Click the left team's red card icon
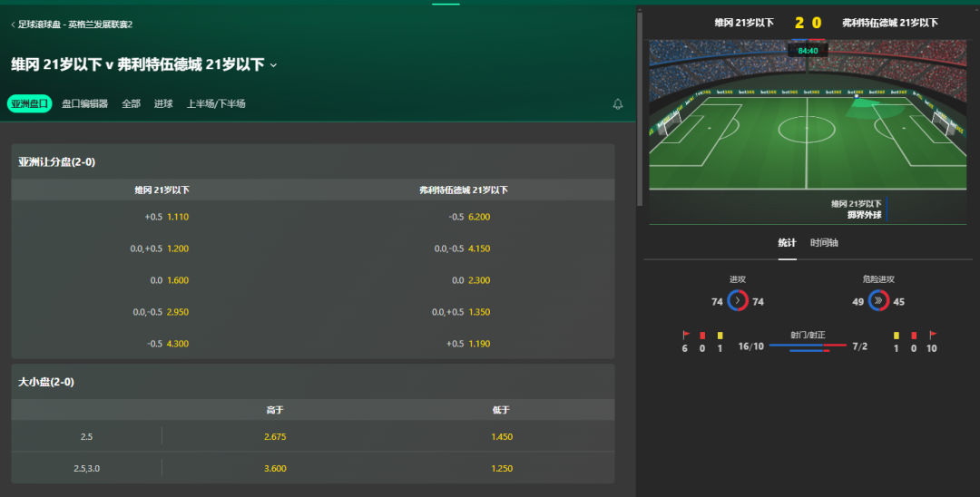Screen dimensions: 980x497 (x=702, y=336)
